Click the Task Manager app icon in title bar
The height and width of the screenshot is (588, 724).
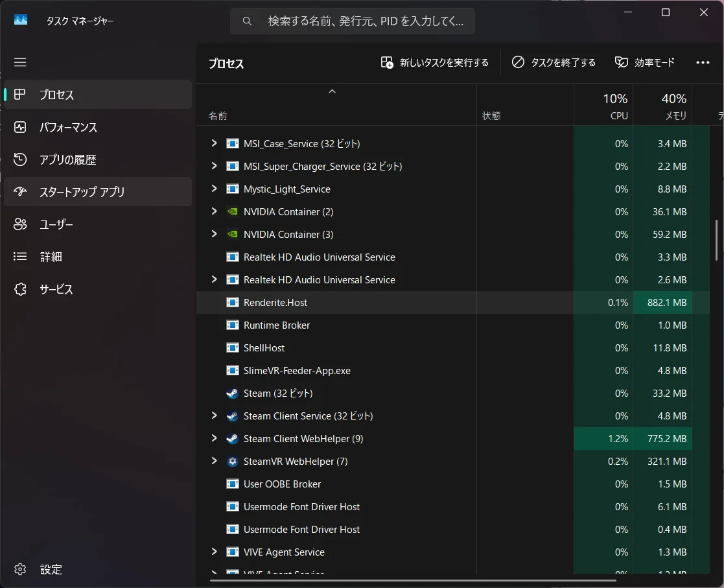[x=20, y=20]
